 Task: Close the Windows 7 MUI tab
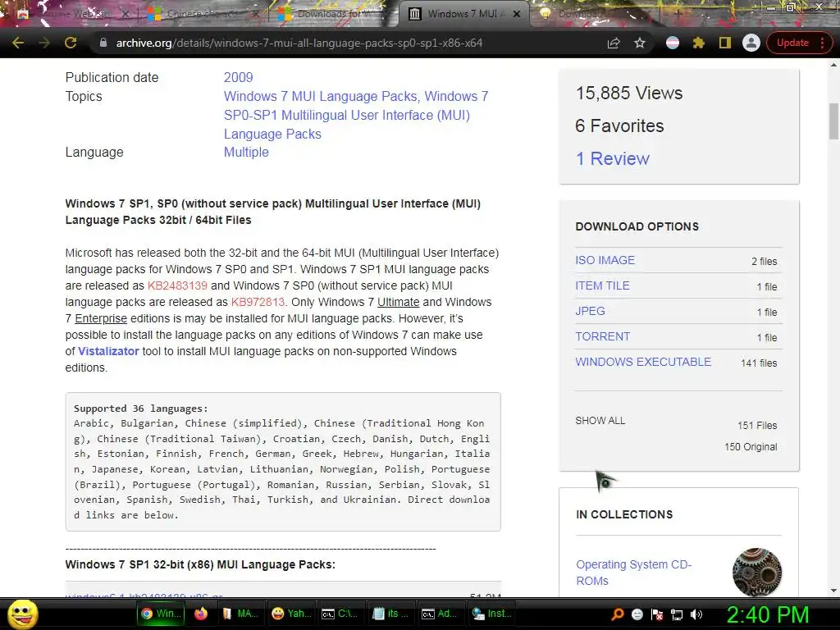517,14
